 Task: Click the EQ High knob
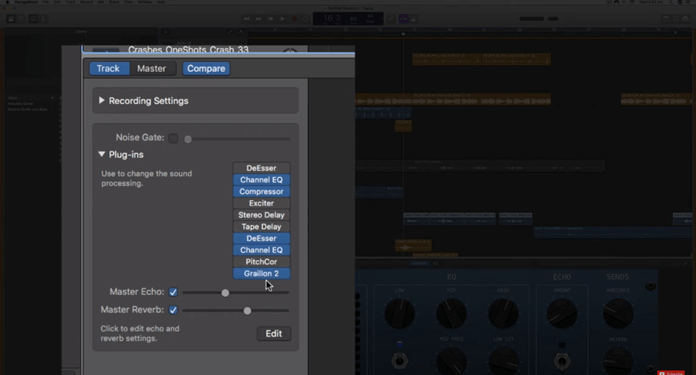[x=503, y=313]
